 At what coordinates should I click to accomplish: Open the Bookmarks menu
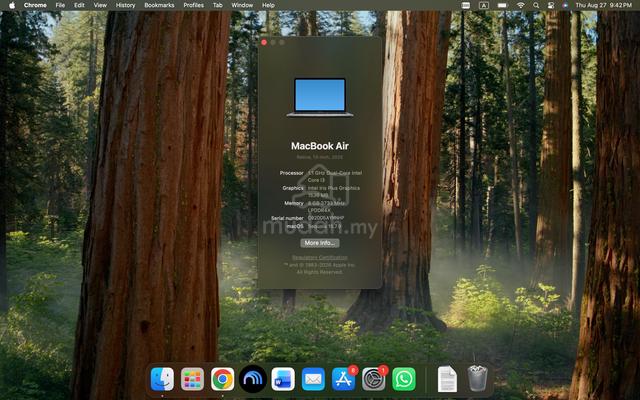159,5
